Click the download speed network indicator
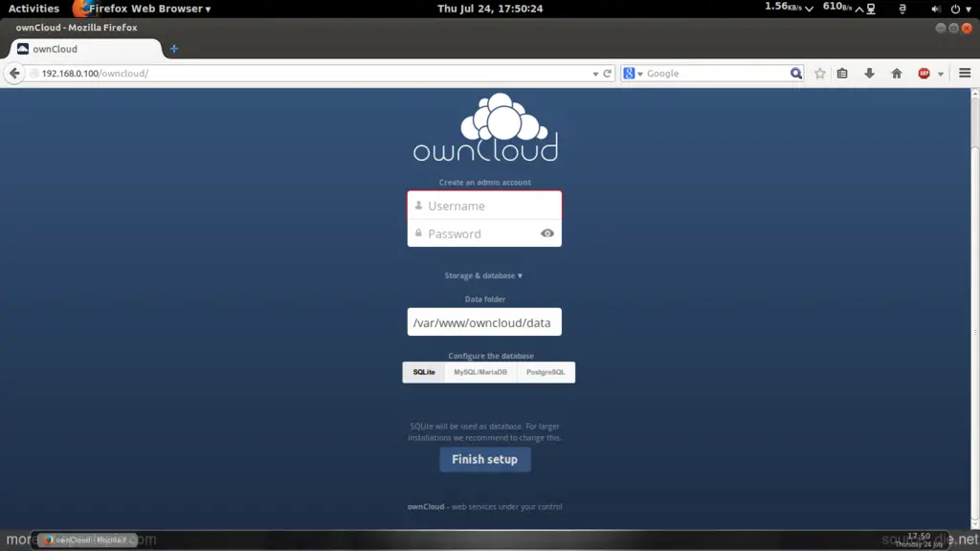 click(789, 8)
